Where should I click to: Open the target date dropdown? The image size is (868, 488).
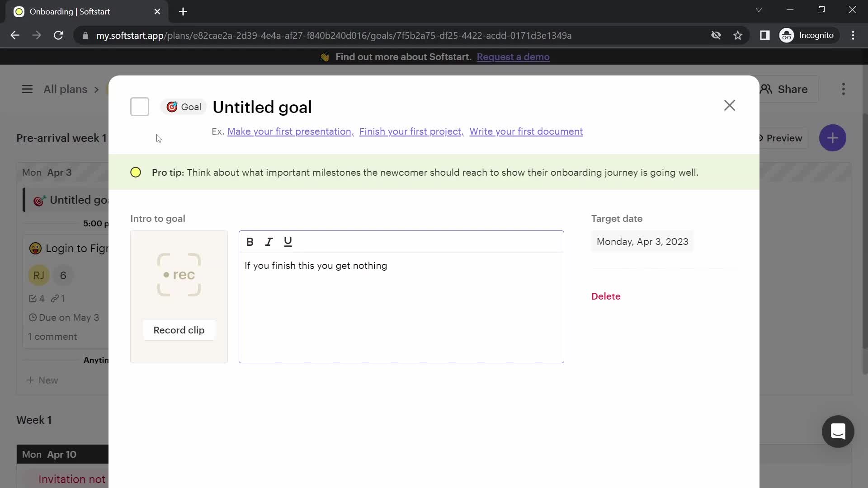point(643,241)
